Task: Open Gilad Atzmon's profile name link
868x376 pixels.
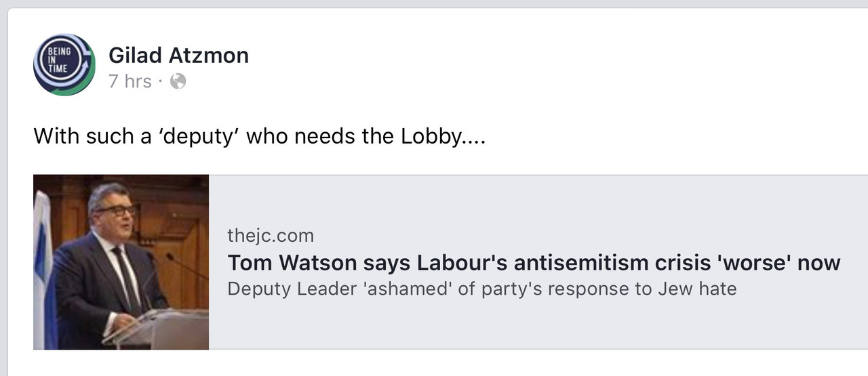Action: click(178, 55)
